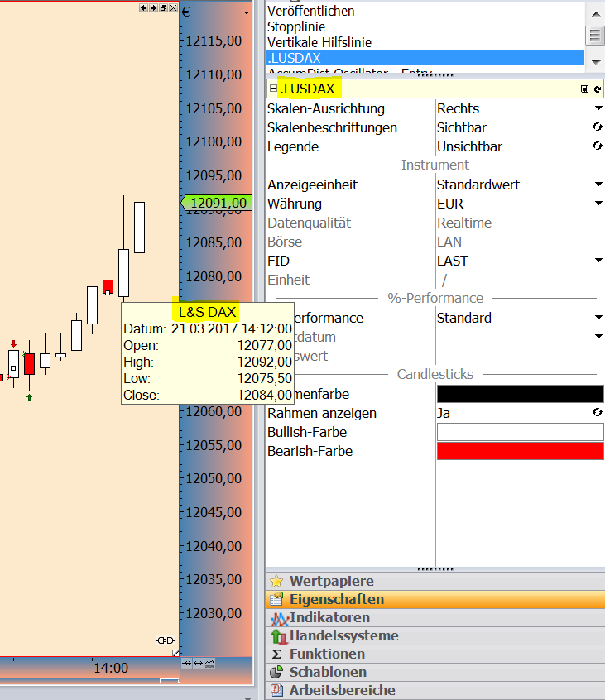605x700 pixels.
Task: Select the highlighted .LUSDAX list entry
Action: (x=425, y=58)
